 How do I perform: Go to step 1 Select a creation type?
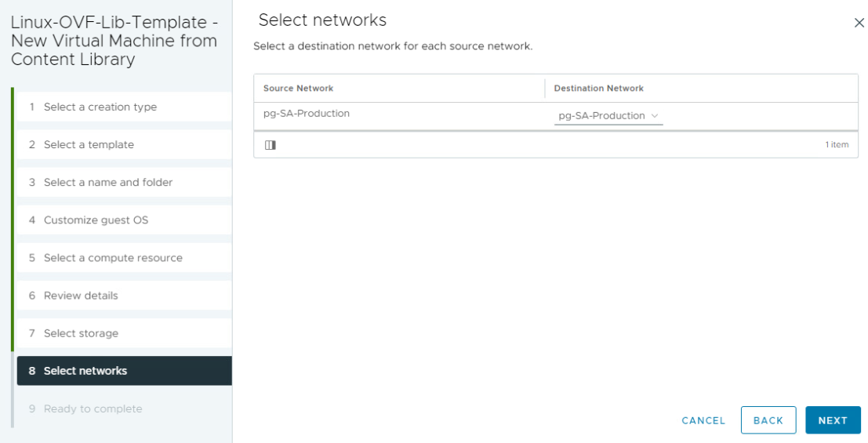[x=125, y=107]
